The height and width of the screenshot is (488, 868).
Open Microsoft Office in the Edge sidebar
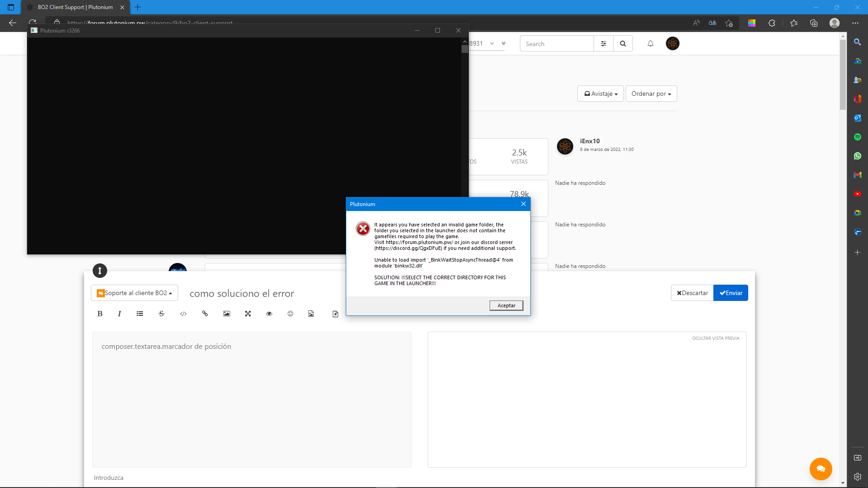857,99
